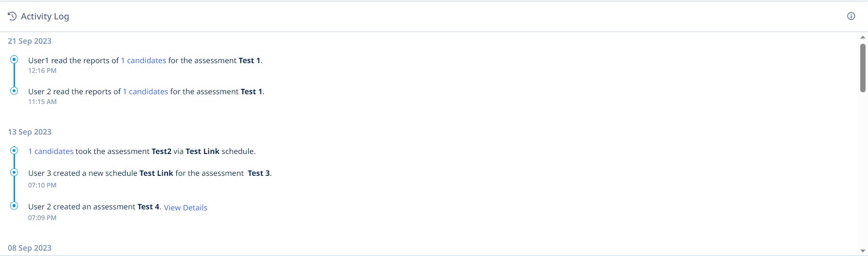Viewport: 868px width, 256px height.
Task: Click the scrollbar up arrow
Action: (x=863, y=37)
